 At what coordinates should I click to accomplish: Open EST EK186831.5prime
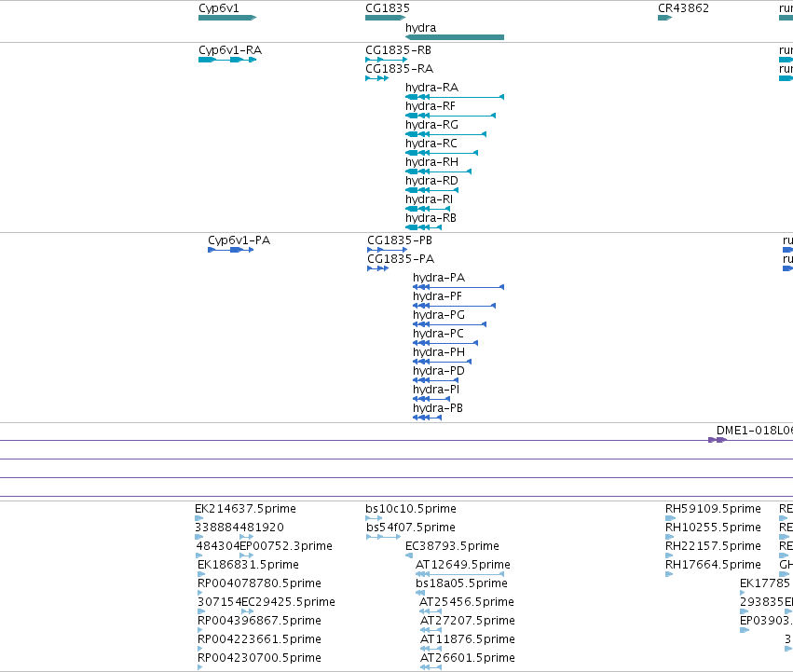200,574
